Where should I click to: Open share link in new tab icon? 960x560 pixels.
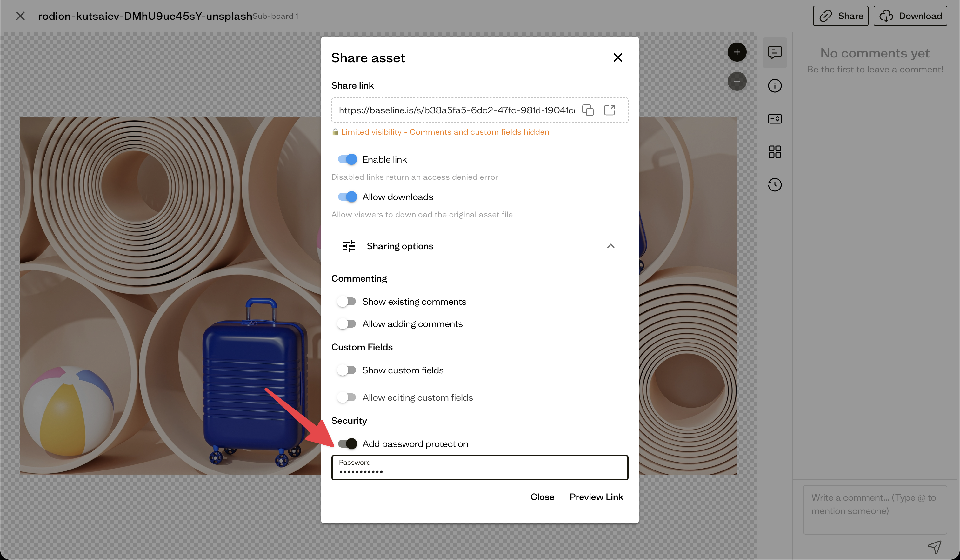tap(610, 110)
